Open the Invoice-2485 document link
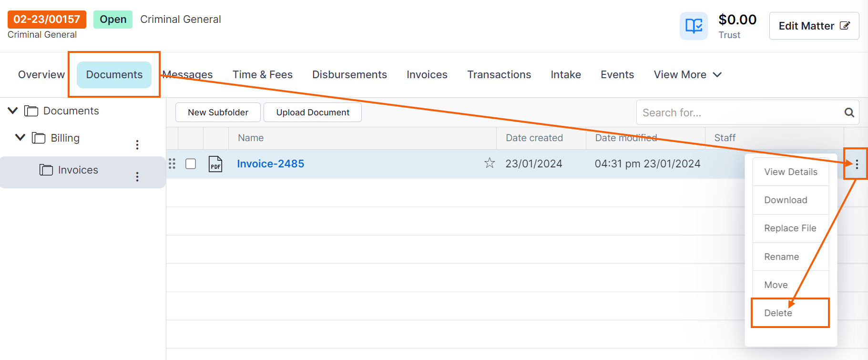Image resolution: width=868 pixels, height=360 pixels. (x=270, y=164)
